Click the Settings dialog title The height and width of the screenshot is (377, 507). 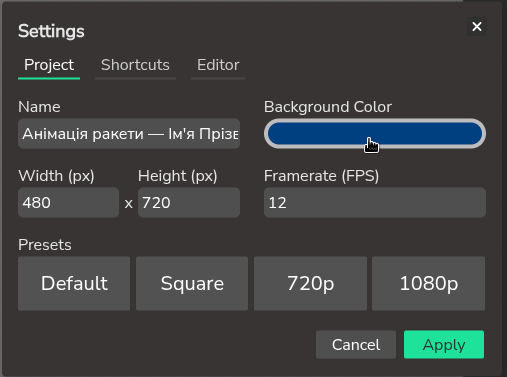pos(51,31)
